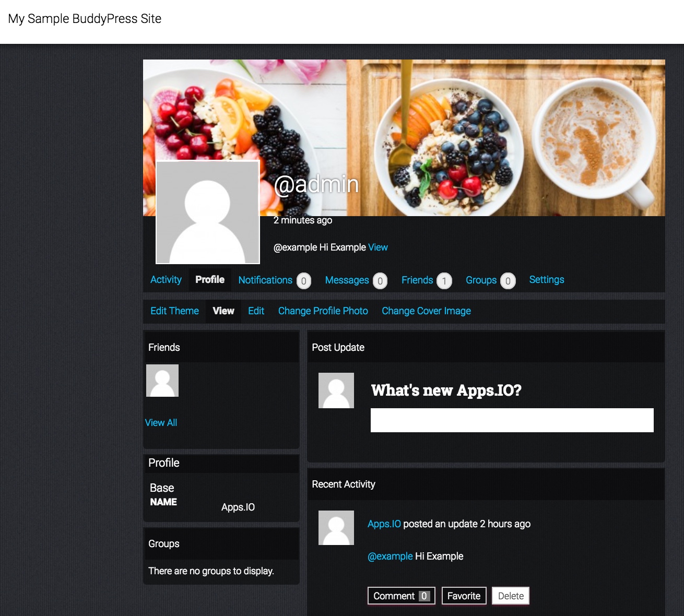
Task: Open Change Profile Photo
Action: 323,311
